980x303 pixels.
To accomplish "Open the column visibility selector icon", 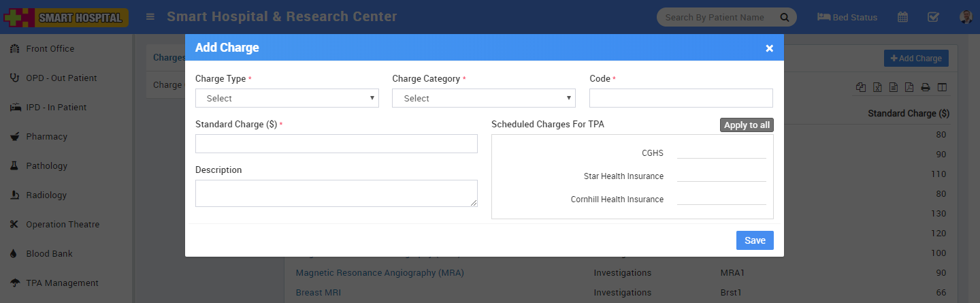I will click(x=942, y=87).
